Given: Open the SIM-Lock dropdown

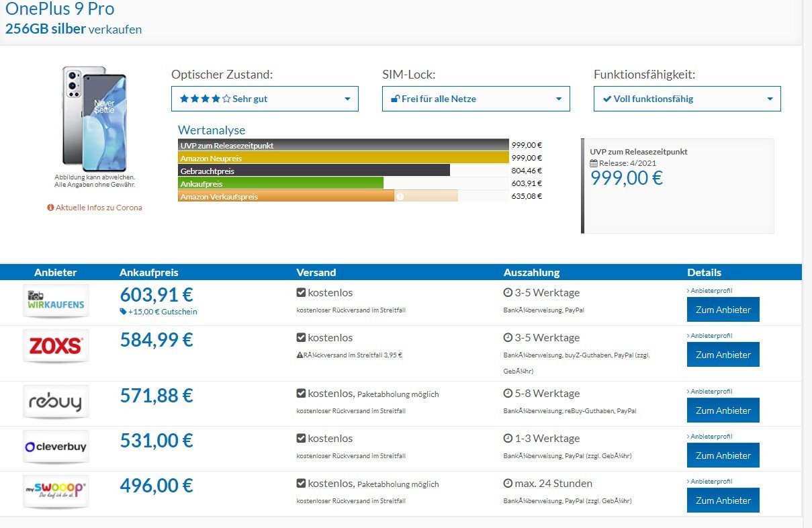Looking at the screenshot, I should pos(476,99).
